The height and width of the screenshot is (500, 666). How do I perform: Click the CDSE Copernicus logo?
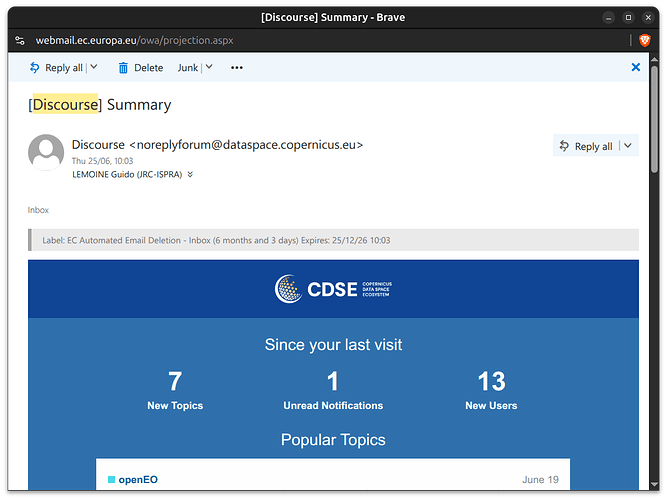tap(333, 289)
